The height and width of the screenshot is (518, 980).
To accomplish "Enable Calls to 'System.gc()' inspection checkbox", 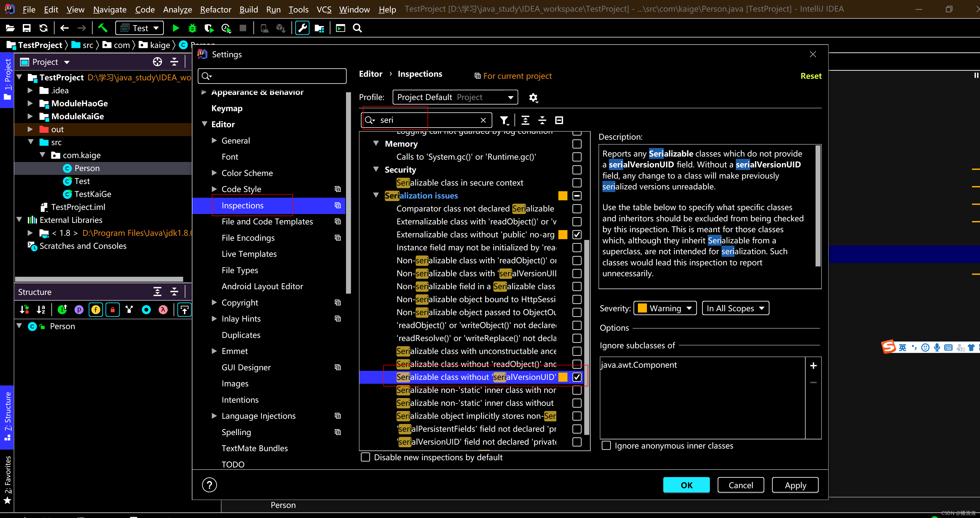I will 577,157.
